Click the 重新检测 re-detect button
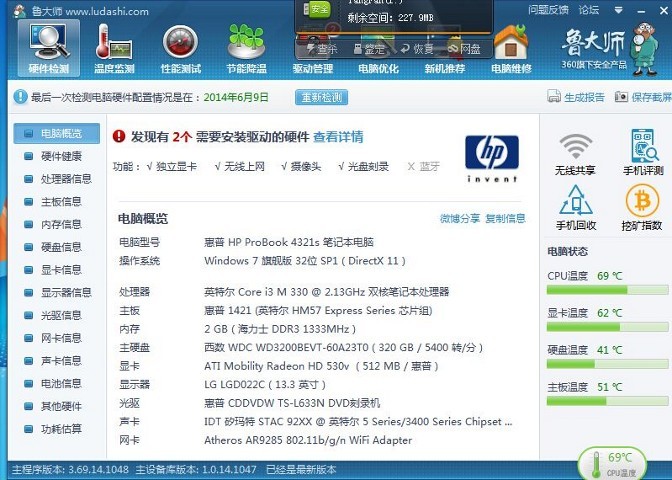 321,97
